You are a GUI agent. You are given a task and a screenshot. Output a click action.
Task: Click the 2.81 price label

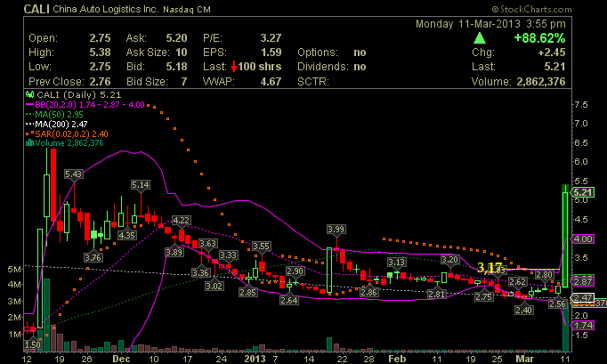click(436, 295)
